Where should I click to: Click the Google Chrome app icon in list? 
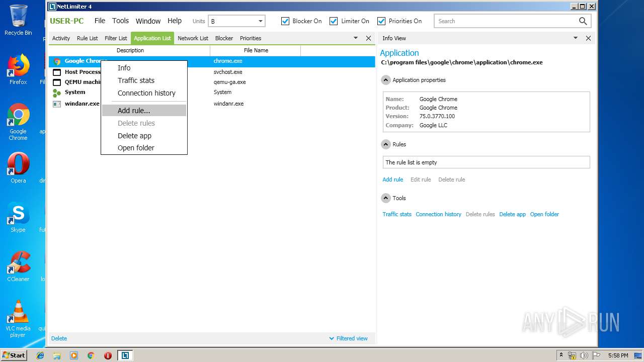(x=57, y=61)
